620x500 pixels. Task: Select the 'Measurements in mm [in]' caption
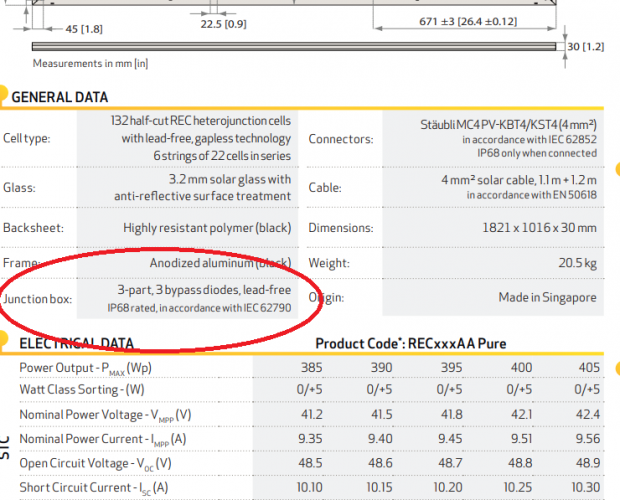(x=91, y=63)
